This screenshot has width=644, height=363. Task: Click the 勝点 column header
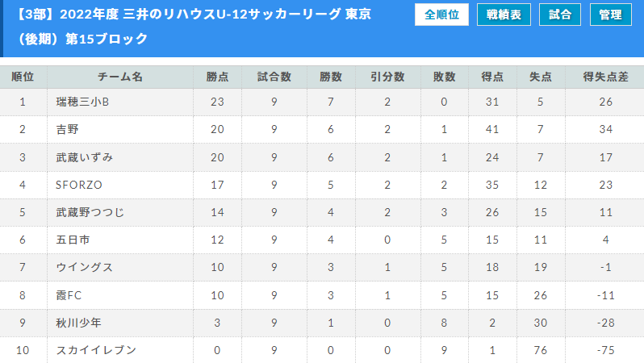pyautogui.click(x=217, y=77)
